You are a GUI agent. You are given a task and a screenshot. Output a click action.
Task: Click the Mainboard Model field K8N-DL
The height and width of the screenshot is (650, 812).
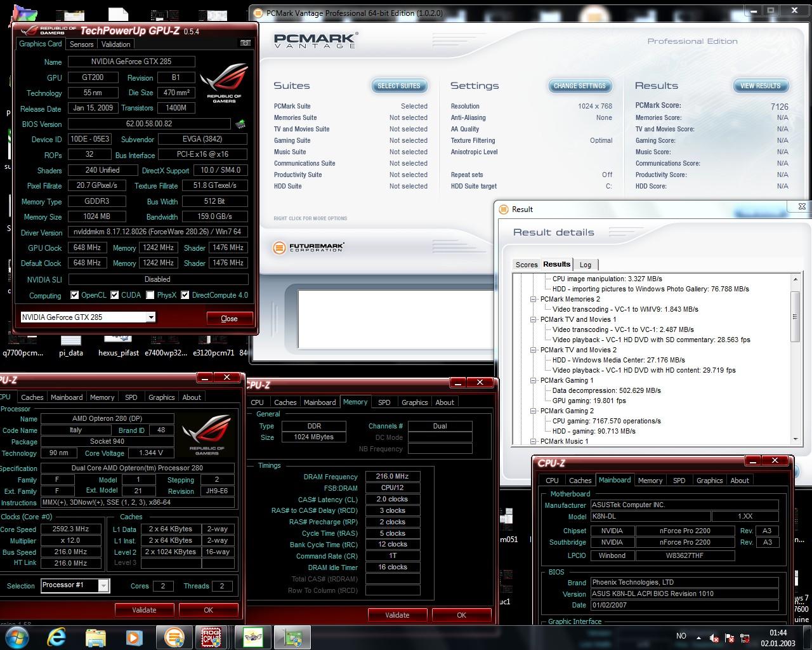650,517
